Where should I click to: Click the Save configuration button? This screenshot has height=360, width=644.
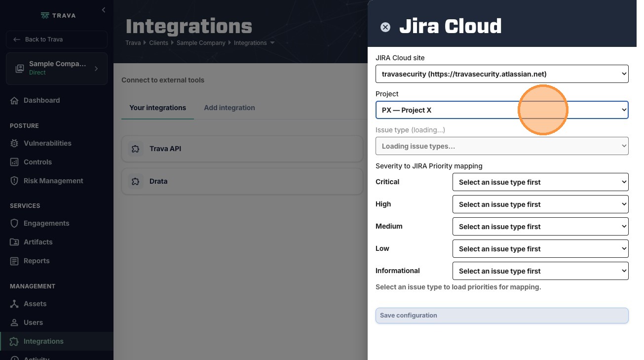click(502, 316)
